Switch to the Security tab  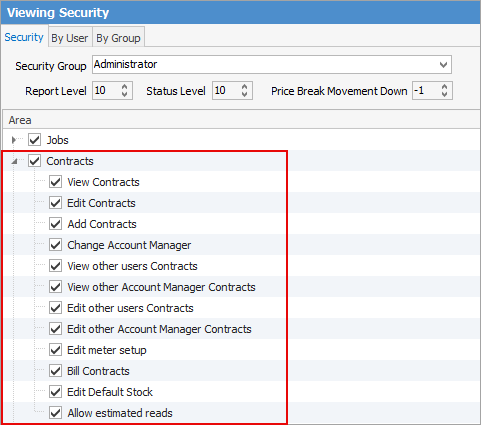[24, 37]
